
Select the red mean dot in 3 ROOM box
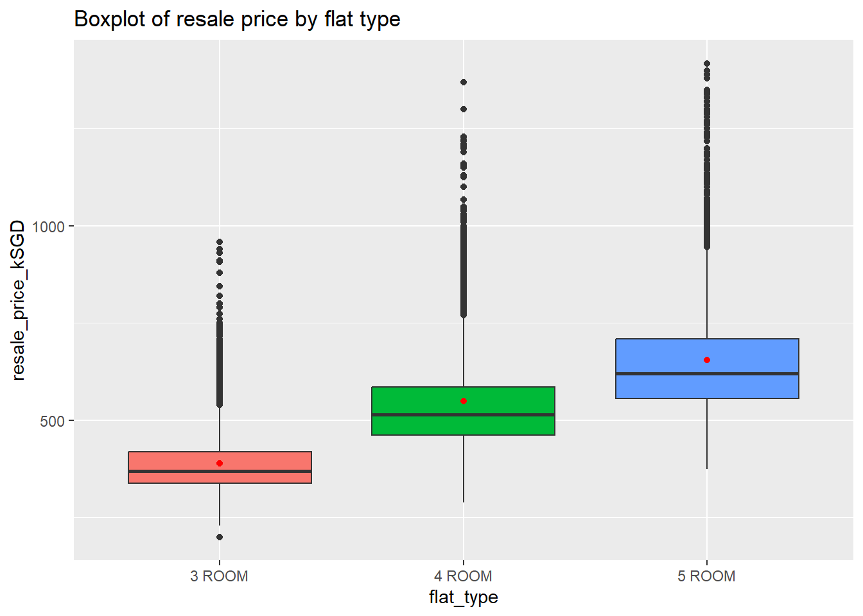click(220, 463)
